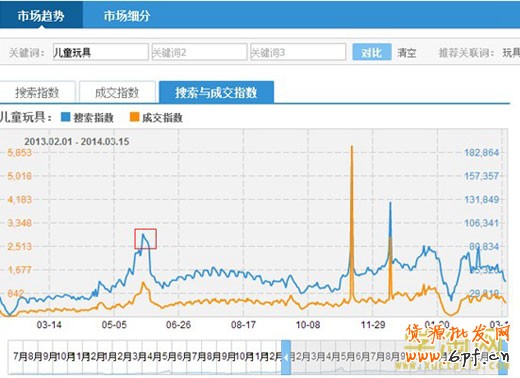Open the 市场趋势 tab
The image size is (520, 378).
point(41,15)
